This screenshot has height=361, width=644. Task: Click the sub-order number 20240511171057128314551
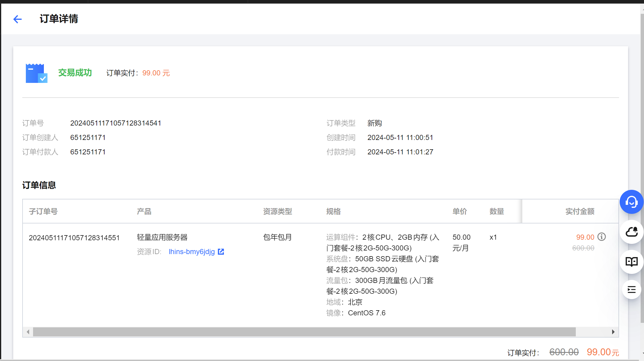tap(74, 238)
